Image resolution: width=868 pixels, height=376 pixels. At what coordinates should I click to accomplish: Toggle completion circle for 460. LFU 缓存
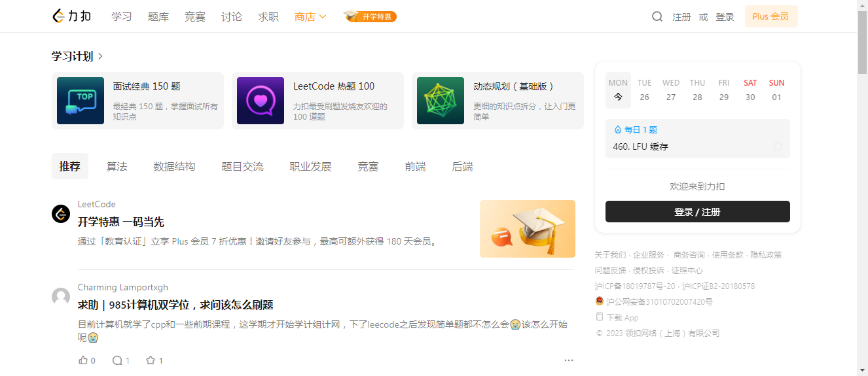[778, 146]
